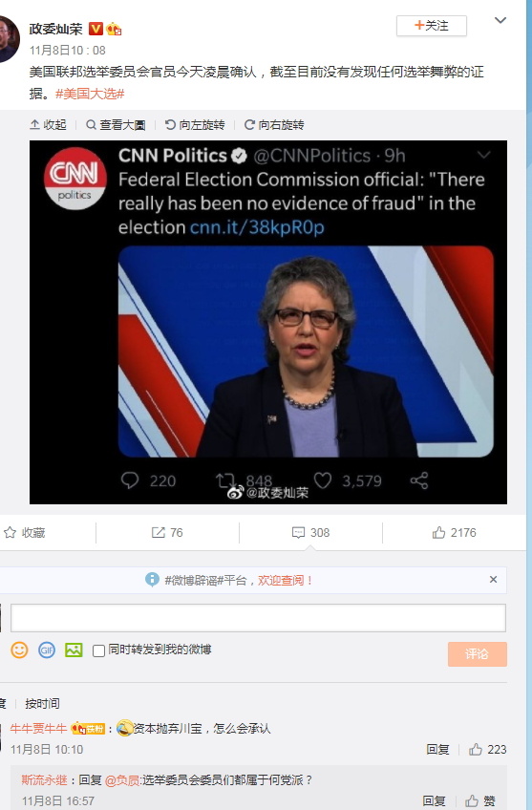Viewport: 532px width, 810px height.
Task: Expand the post options chevron menu
Action: coord(500,21)
